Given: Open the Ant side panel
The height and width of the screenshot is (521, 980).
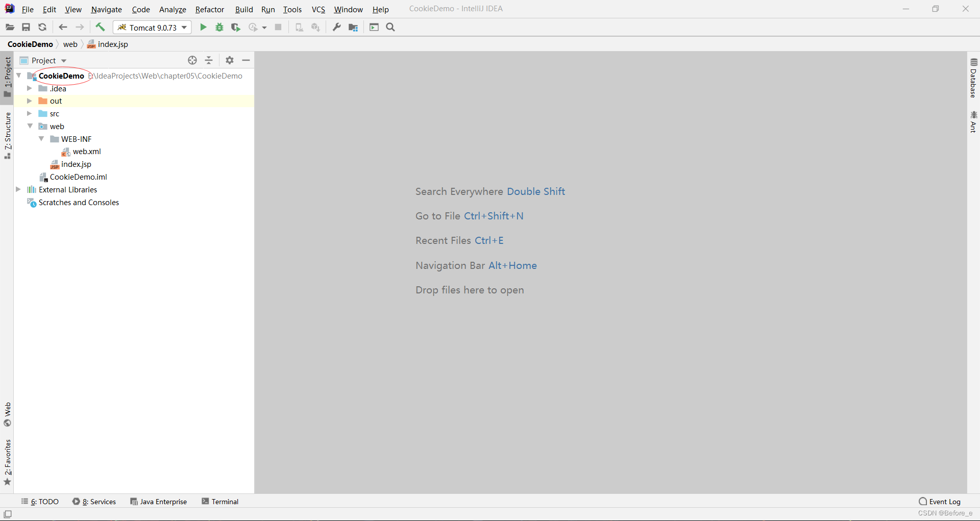Looking at the screenshot, I should tap(973, 122).
